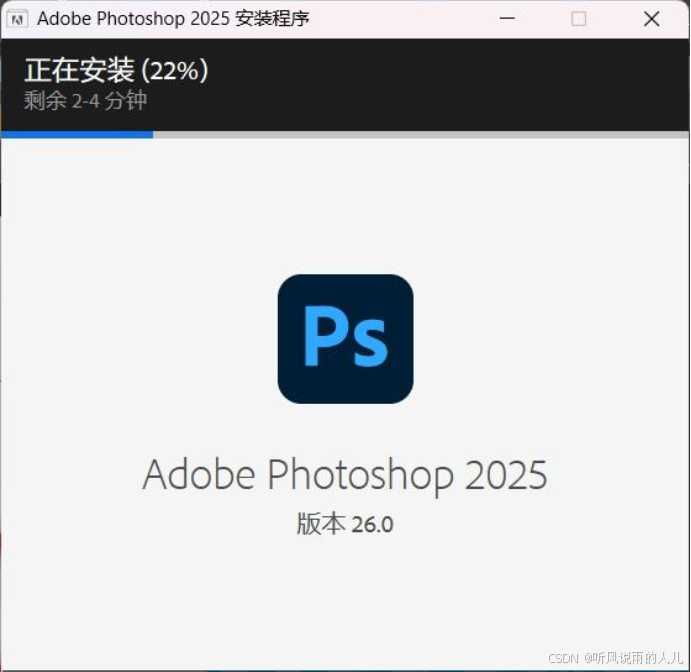This screenshot has height=672, width=691.
Task: Click the "版本 26.0" version text
Action: point(345,524)
